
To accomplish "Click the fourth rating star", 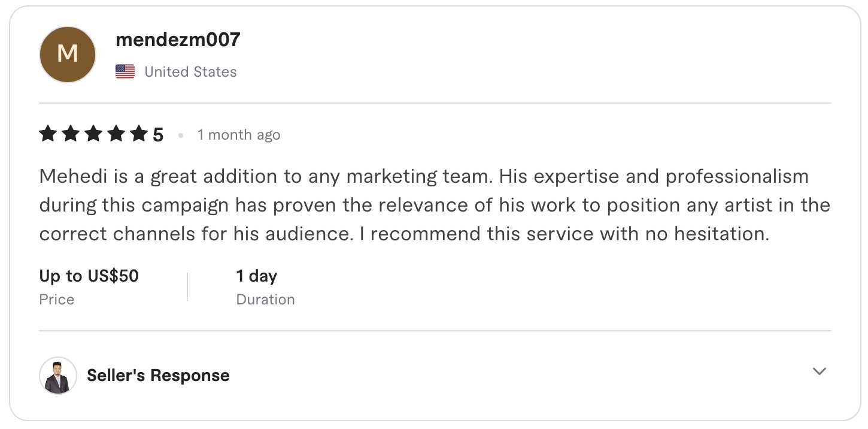I will [116, 134].
